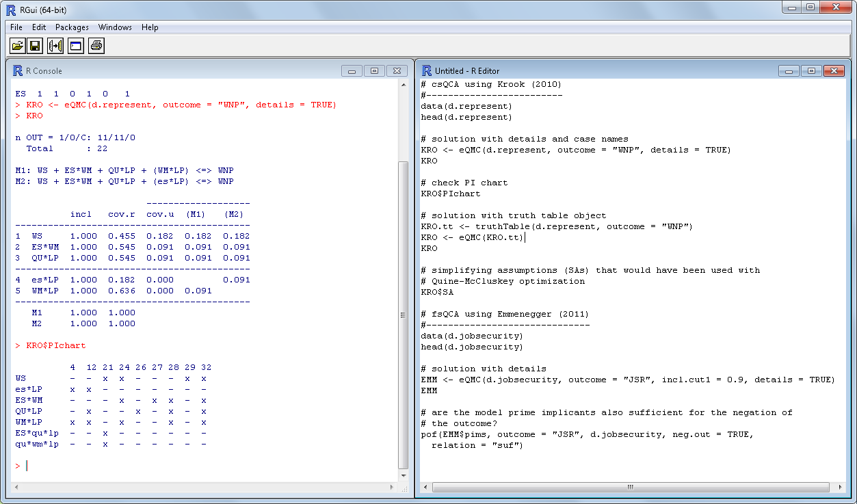
Task: Open the Help menu
Action: (x=150, y=27)
